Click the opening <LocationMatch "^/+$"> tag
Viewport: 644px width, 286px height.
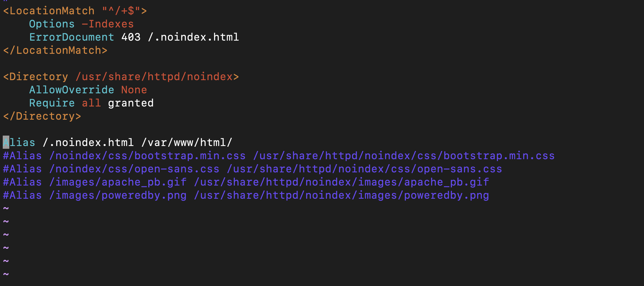pos(75,11)
